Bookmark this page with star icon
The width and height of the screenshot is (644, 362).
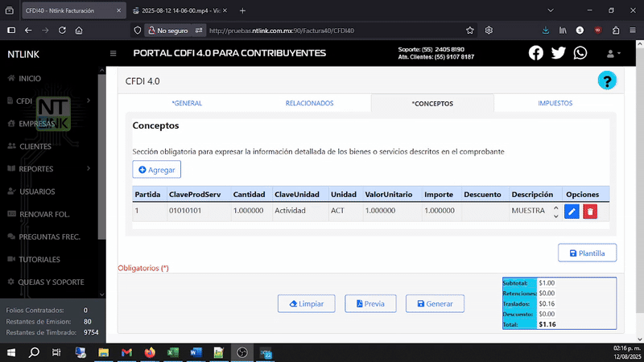point(470,31)
